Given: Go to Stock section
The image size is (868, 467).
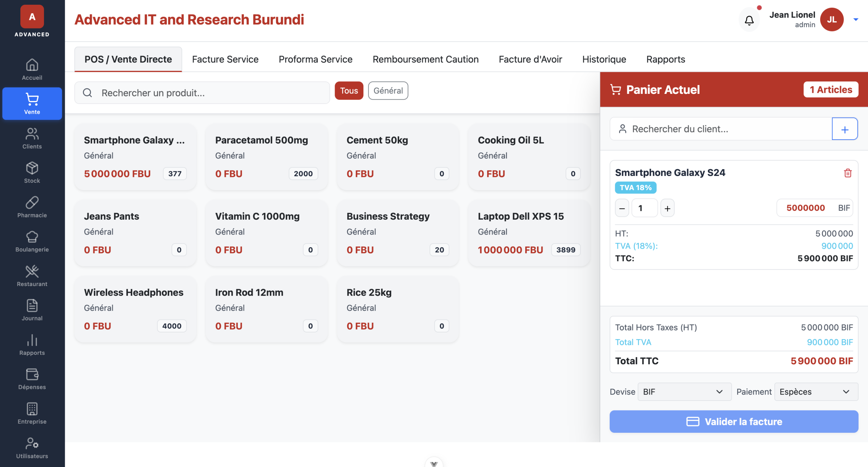Looking at the screenshot, I should pos(32,172).
